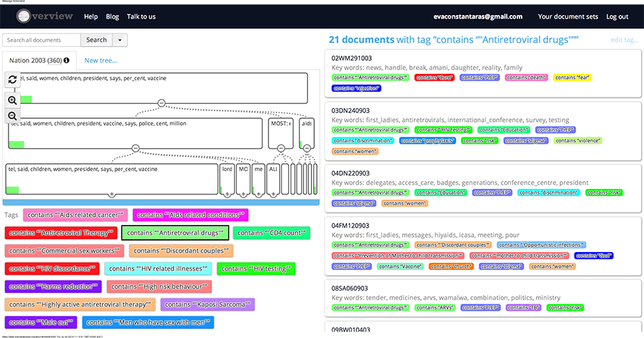
Task: Open the New tree link
Action: tap(100, 60)
